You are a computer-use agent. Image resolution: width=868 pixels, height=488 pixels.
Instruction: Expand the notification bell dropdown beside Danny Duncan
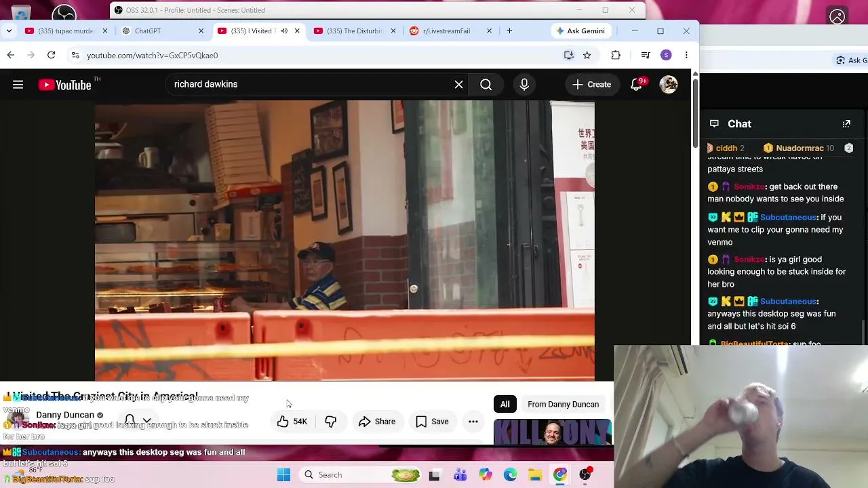pos(146,420)
